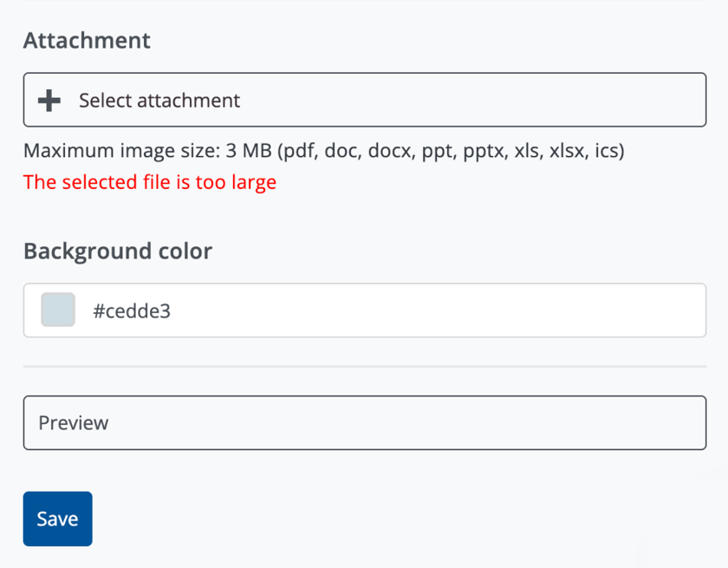
Task: Click the word Preview inside its button
Action: [74, 423]
